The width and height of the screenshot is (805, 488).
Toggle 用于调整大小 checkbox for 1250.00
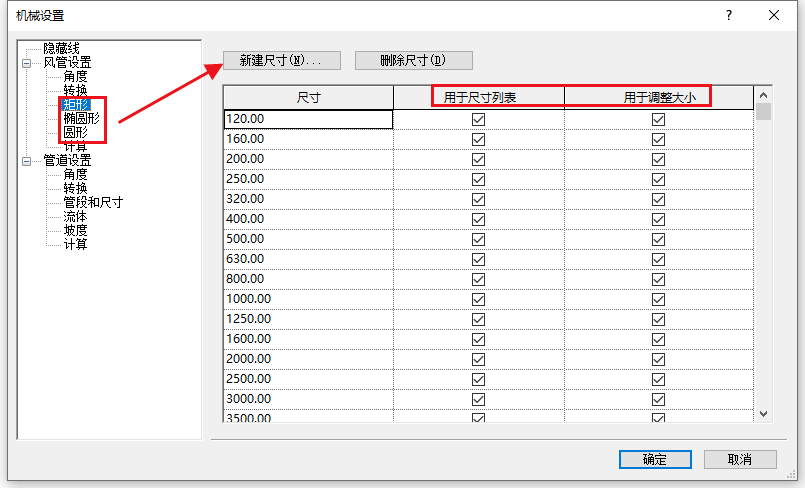pos(659,320)
